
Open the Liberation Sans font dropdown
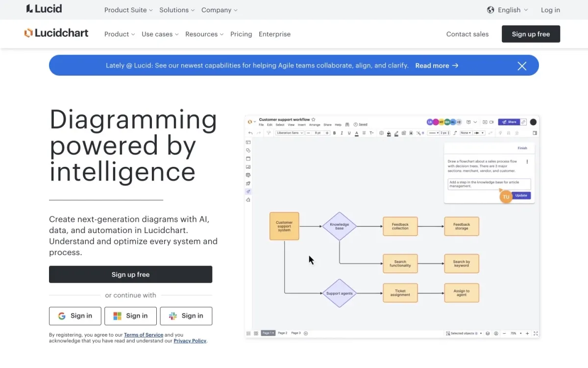click(289, 132)
